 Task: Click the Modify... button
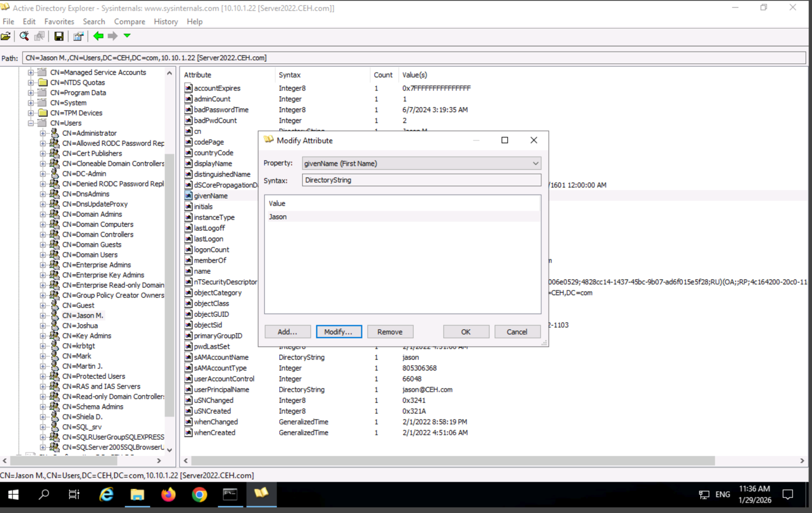click(x=338, y=332)
